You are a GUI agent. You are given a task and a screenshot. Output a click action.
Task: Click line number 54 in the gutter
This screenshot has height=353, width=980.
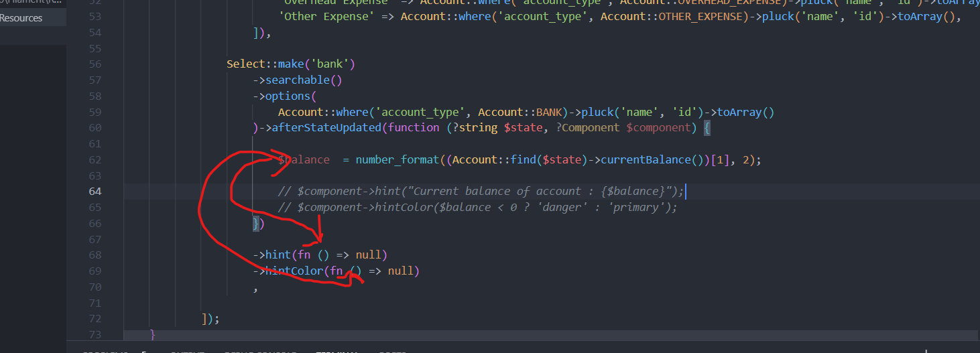95,32
